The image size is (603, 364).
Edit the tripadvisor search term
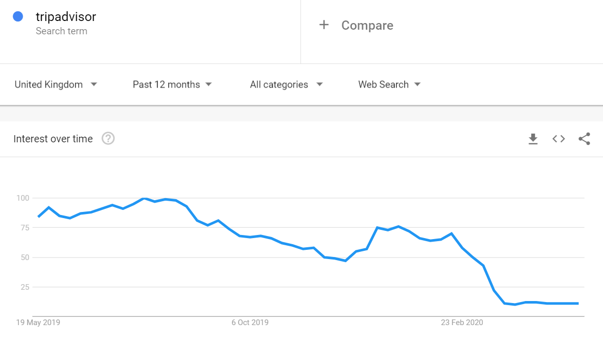tap(66, 17)
